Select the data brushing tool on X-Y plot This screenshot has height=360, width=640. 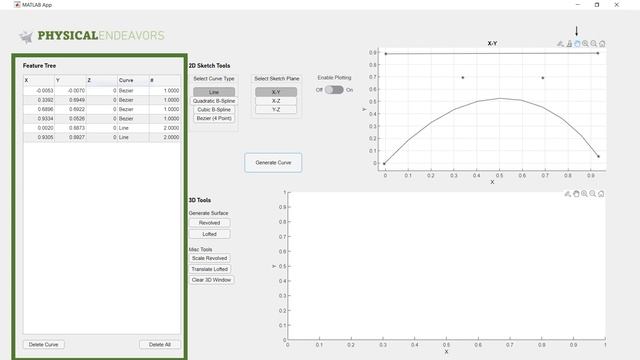tap(560, 44)
